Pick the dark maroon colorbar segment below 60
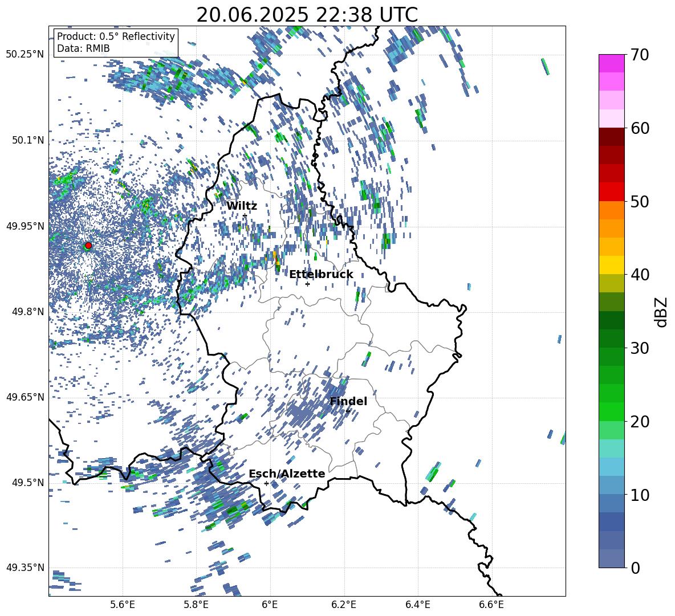This screenshot has height=616, width=675. coord(611,137)
